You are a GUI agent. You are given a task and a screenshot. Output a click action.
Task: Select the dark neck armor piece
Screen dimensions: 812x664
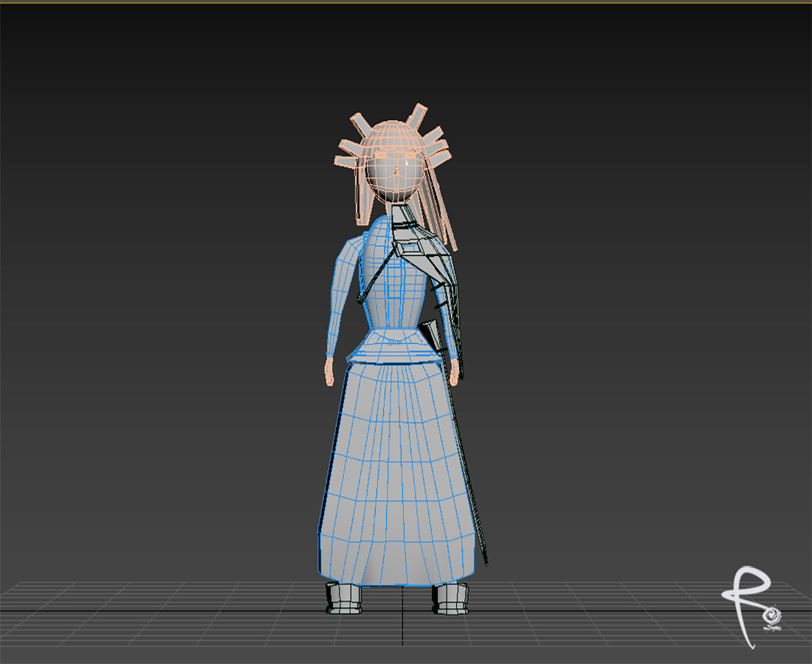405,218
